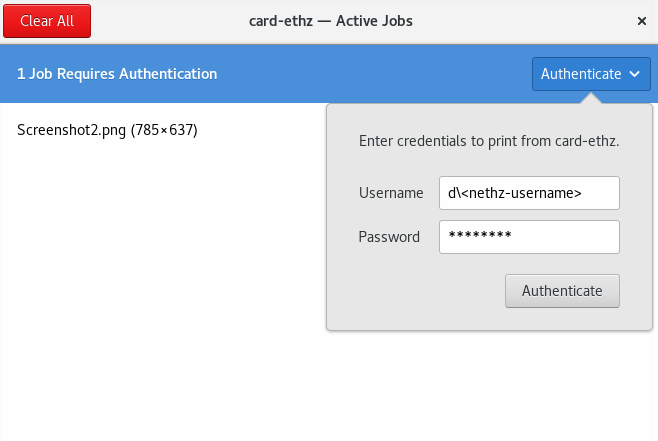
Task: Place cursor in the 'd\<nethz-username>' text
Action: pyautogui.click(x=515, y=193)
